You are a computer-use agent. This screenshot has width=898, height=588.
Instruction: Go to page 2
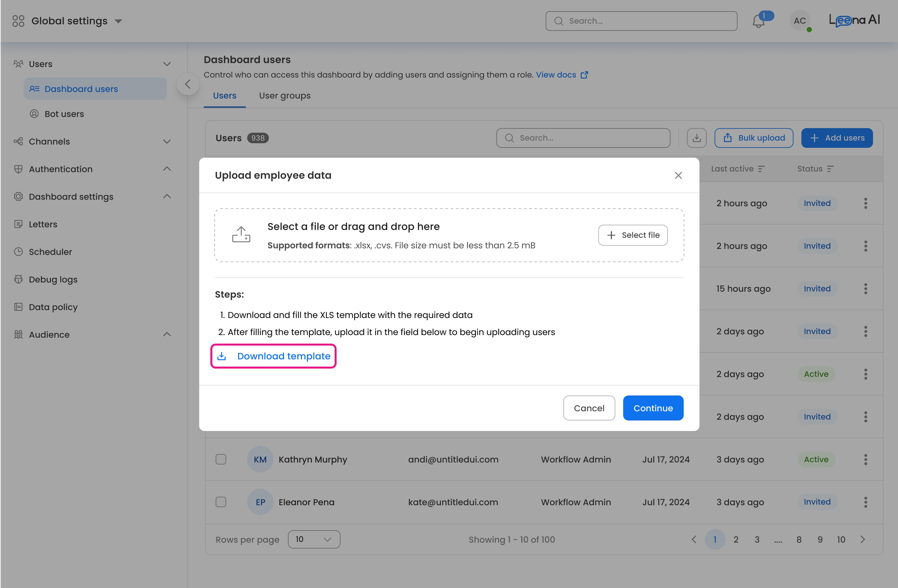(x=736, y=540)
